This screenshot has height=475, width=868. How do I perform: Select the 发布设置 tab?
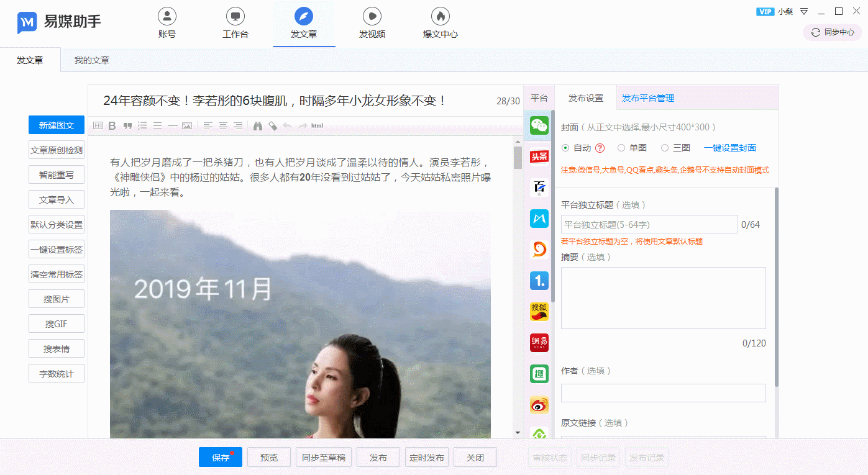[586, 98]
